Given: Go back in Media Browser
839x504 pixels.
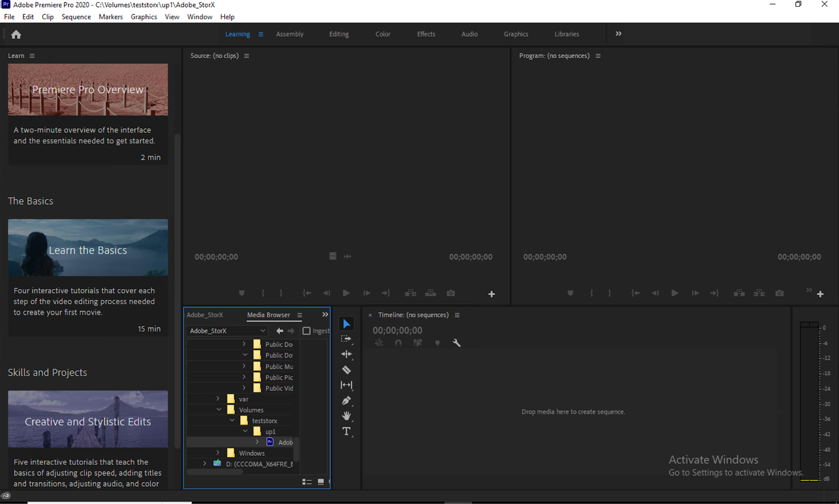Looking at the screenshot, I should tap(279, 331).
